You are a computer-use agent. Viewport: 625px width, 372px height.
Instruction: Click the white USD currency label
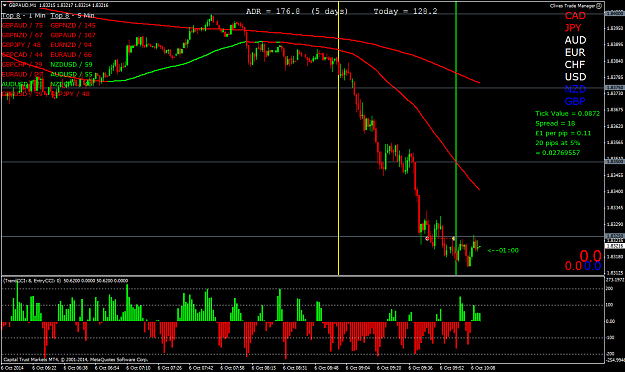(x=575, y=77)
